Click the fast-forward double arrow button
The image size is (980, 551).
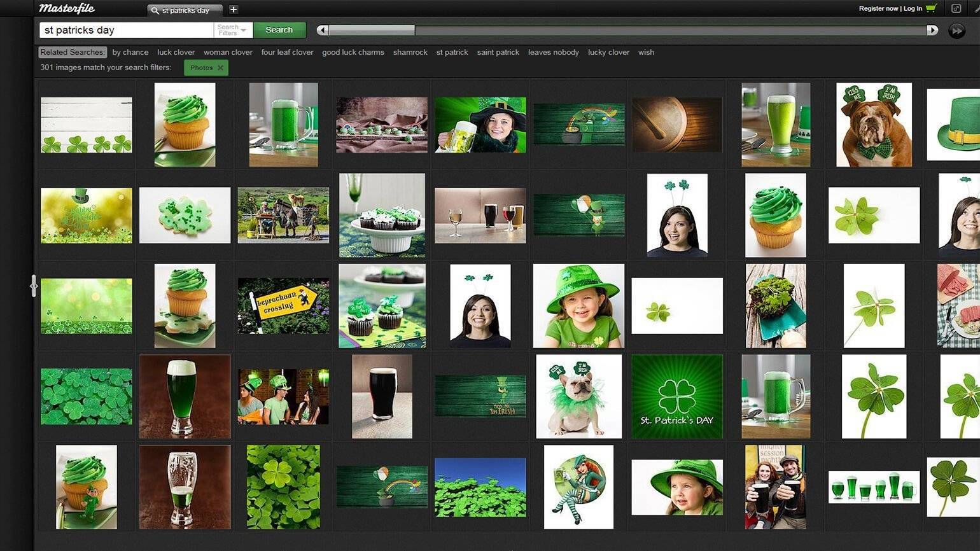pyautogui.click(x=956, y=31)
